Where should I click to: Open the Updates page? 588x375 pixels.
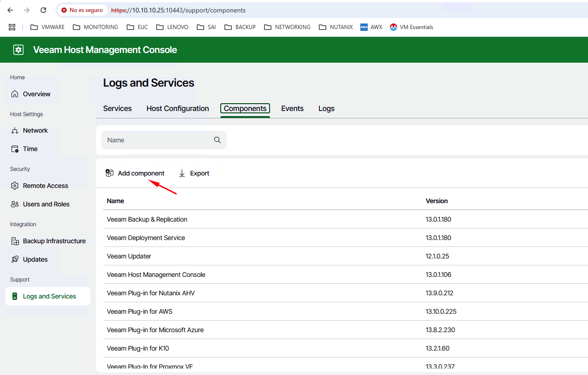pyautogui.click(x=48, y=260)
